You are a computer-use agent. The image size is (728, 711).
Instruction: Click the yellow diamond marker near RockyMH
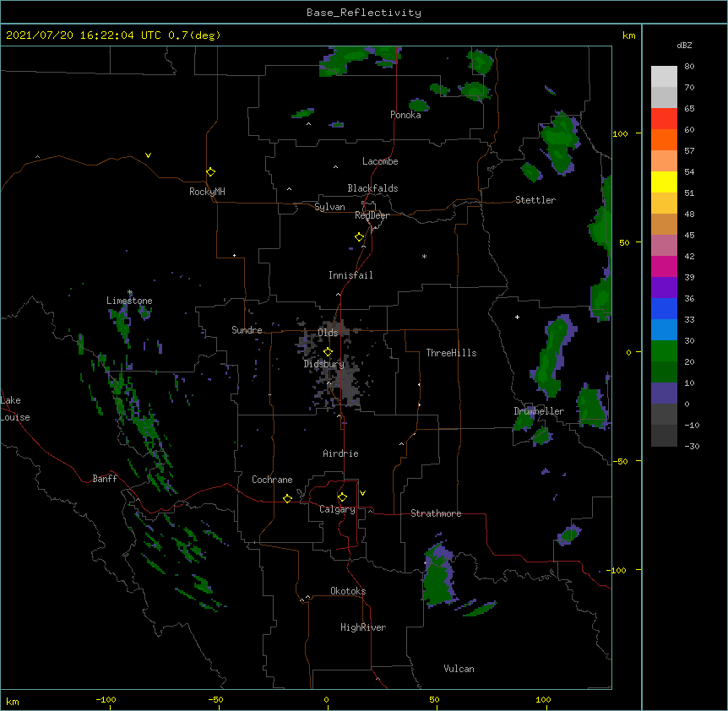click(210, 171)
